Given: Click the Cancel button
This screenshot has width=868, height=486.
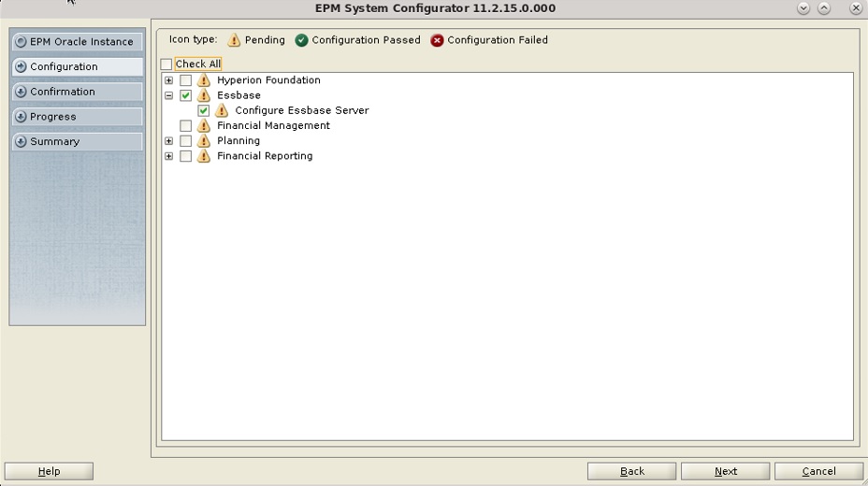Looking at the screenshot, I should coord(818,471).
